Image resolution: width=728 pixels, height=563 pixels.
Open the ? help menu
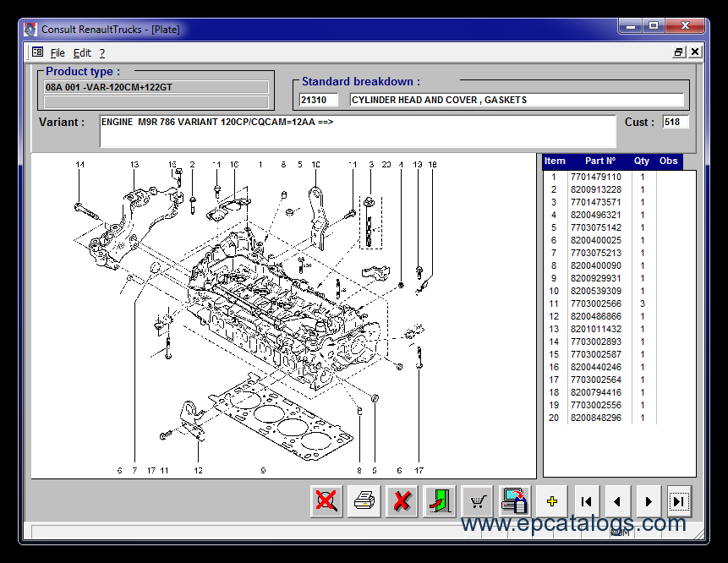click(102, 53)
